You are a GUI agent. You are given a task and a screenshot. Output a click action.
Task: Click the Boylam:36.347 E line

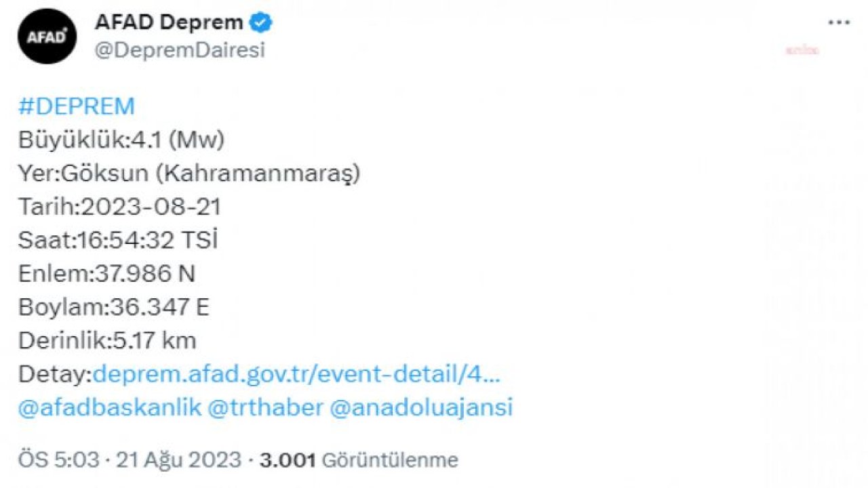(114, 307)
